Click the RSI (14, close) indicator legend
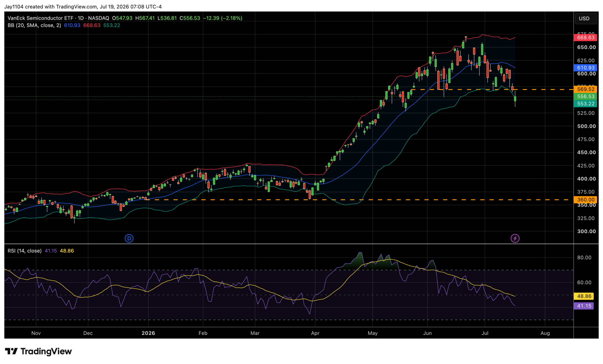This screenshot has width=603, height=364. (x=24, y=251)
